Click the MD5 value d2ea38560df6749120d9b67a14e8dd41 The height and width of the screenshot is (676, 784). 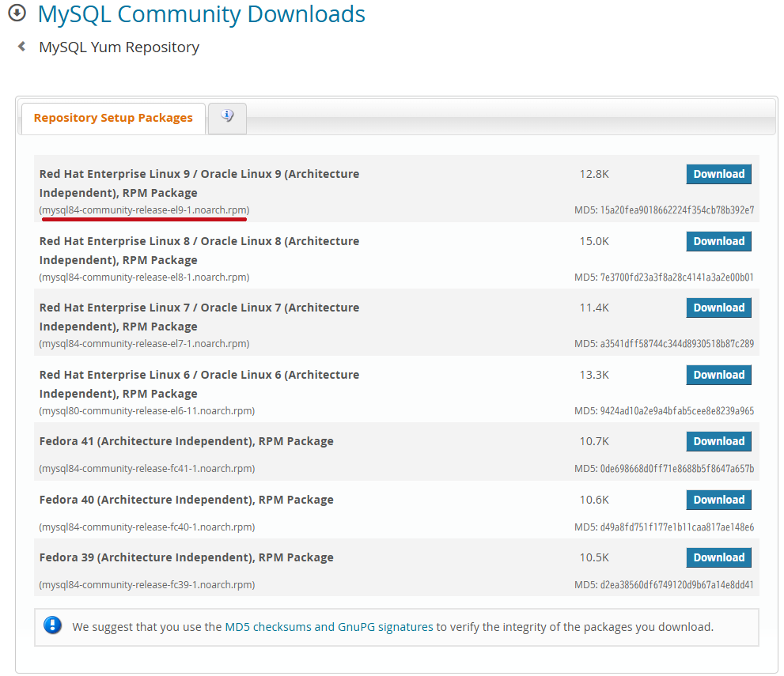click(677, 585)
